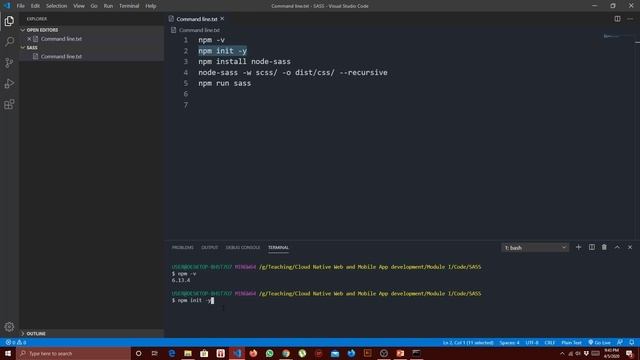Click the editor minimap
Viewport: 640px width, 360px height.
coord(618,37)
